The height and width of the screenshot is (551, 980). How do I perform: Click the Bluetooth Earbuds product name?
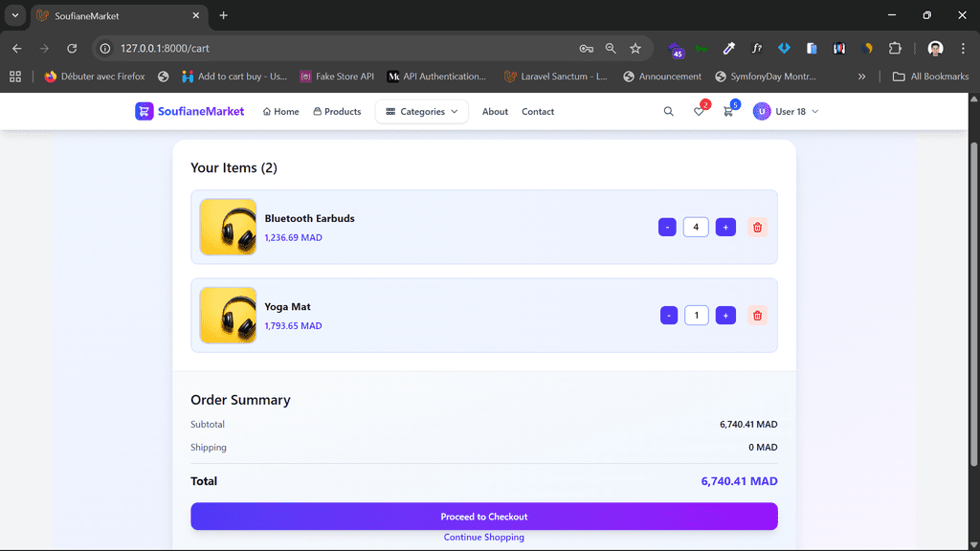pos(309,218)
